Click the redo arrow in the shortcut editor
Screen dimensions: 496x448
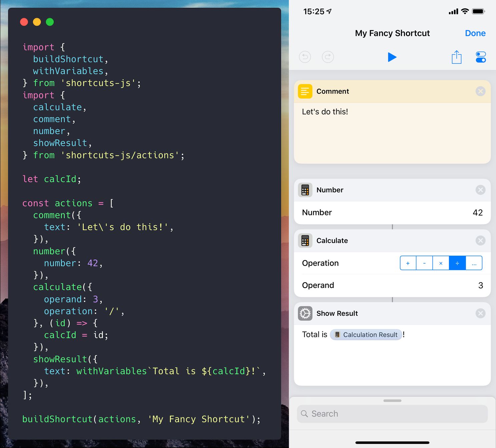328,57
